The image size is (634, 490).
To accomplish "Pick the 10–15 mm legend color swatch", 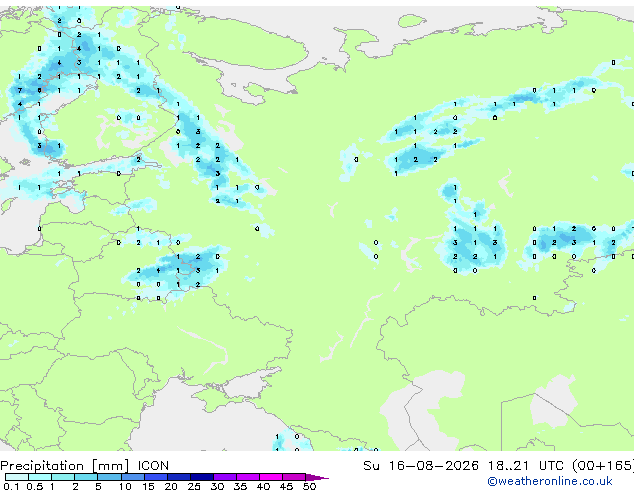I will pos(133,477).
